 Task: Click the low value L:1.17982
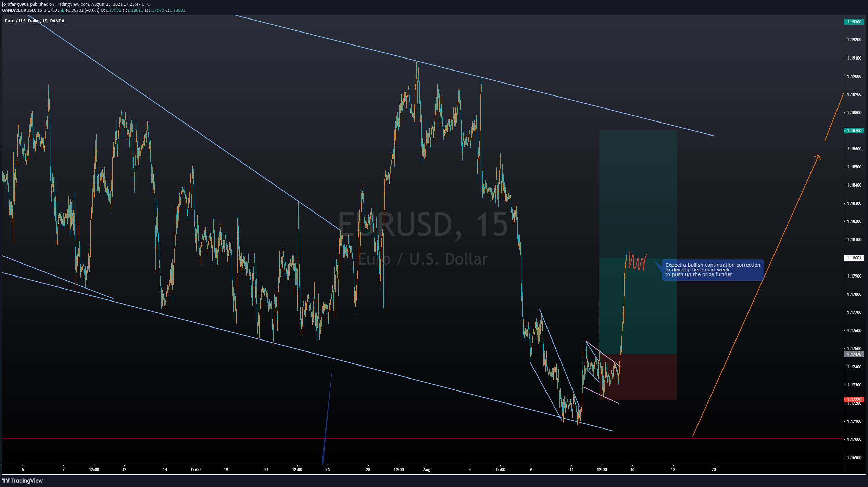tap(154, 10)
